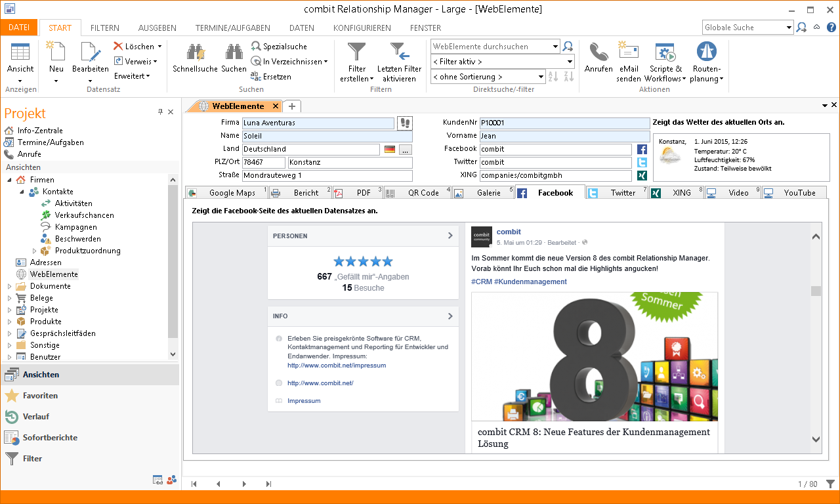Click the project tree scroll down arrow

(x=173, y=354)
